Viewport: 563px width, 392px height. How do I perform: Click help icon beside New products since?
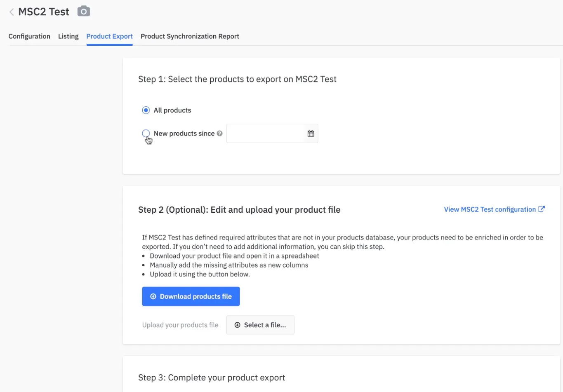tap(220, 134)
